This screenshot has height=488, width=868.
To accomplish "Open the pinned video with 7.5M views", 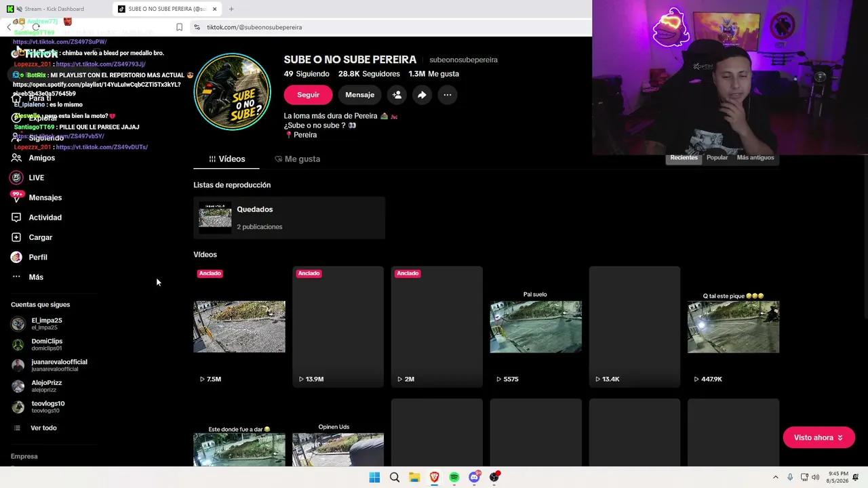I will (239, 327).
